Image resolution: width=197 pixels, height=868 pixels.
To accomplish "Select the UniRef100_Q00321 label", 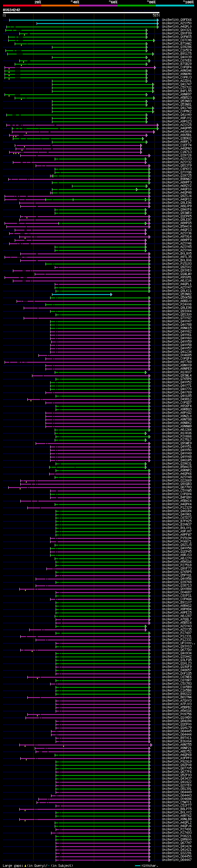I will 176,30.
